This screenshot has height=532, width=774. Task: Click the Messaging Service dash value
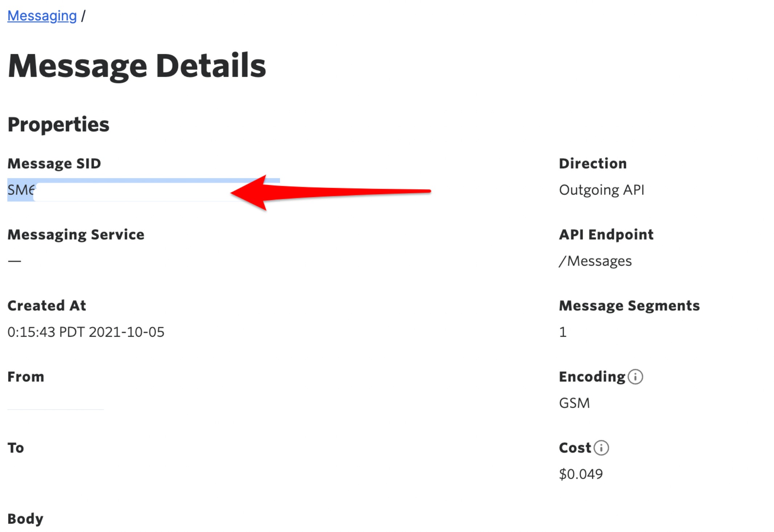(15, 261)
